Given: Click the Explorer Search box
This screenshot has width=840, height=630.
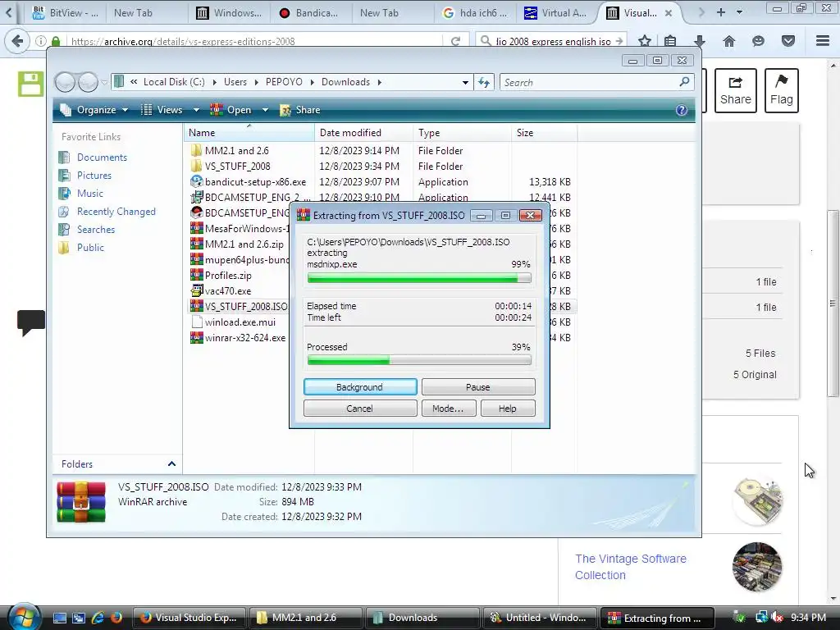Looking at the screenshot, I should pos(596,82).
